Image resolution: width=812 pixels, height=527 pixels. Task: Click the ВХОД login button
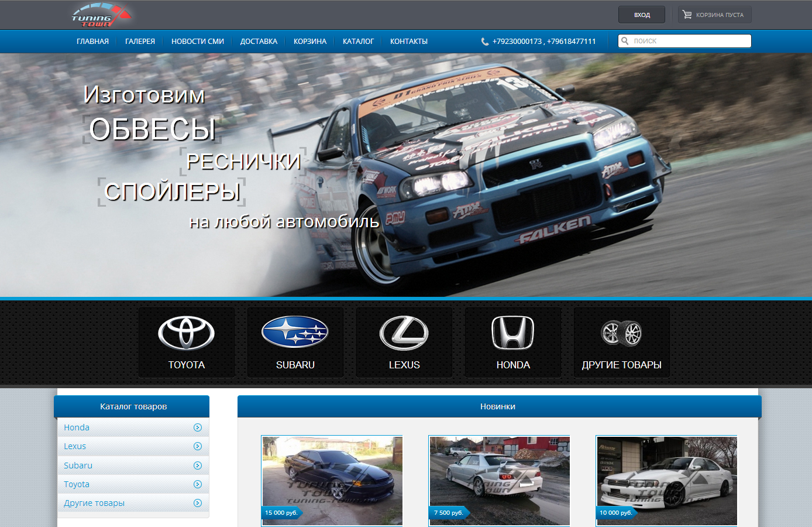point(642,15)
